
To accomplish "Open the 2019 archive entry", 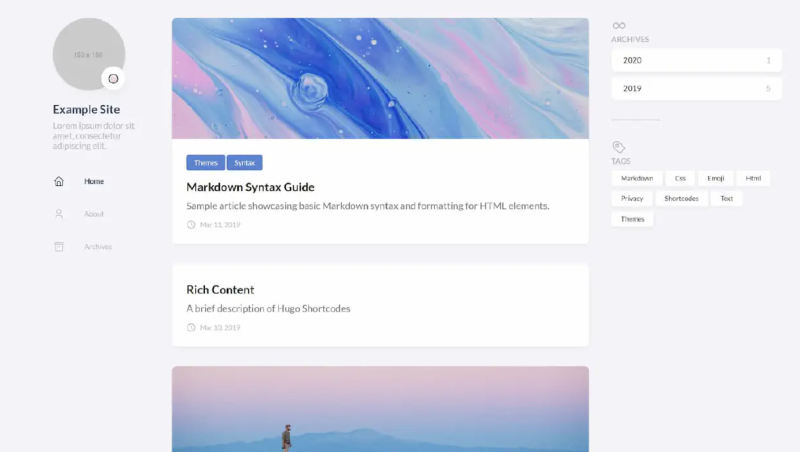I will [x=696, y=88].
